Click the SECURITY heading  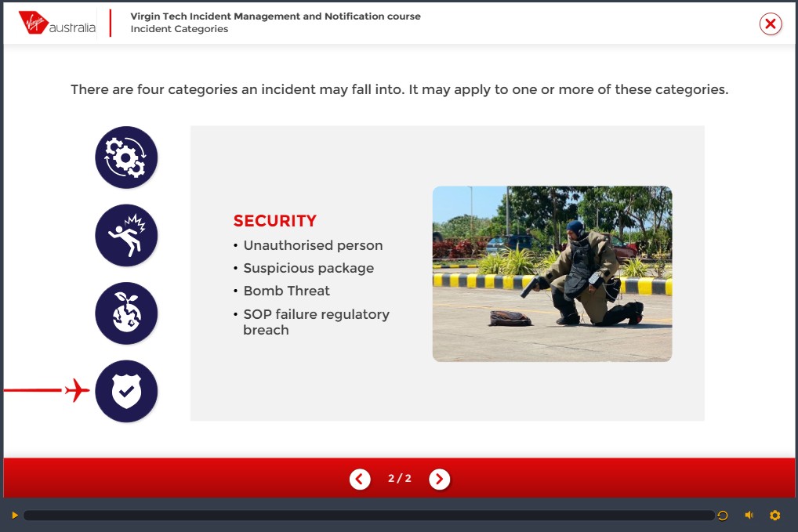click(x=275, y=221)
